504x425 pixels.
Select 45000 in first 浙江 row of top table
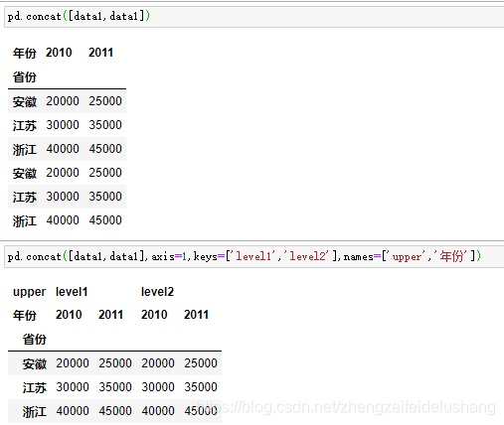point(105,149)
